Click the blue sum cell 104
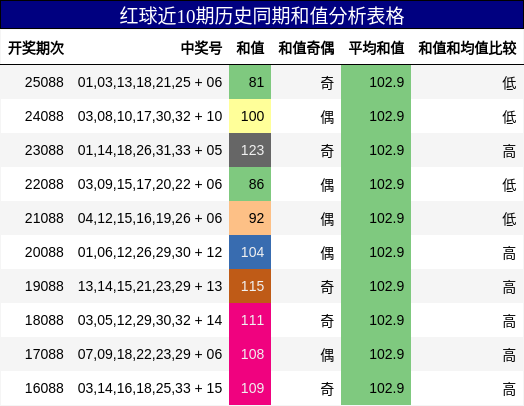 tap(250, 252)
